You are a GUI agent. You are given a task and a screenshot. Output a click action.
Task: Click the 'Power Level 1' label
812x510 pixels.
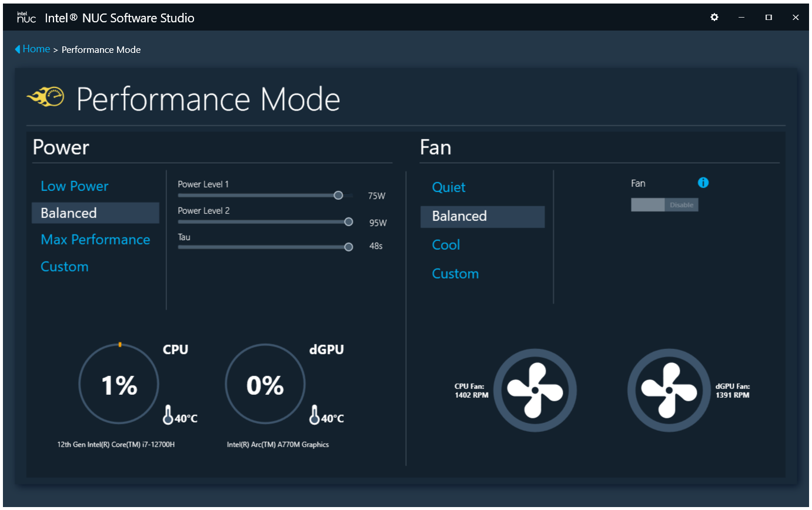(x=203, y=184)
